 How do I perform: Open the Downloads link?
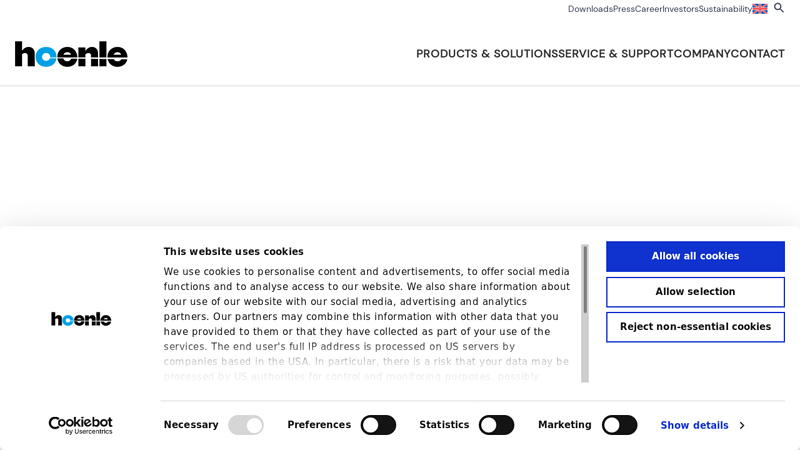tap(590, 9)
